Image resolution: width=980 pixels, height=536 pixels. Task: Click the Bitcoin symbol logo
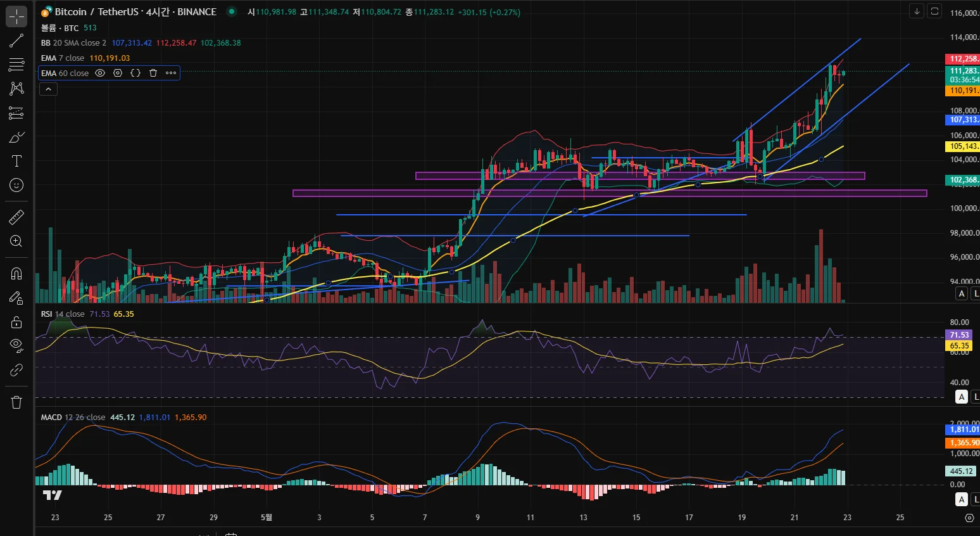[47, 11]
